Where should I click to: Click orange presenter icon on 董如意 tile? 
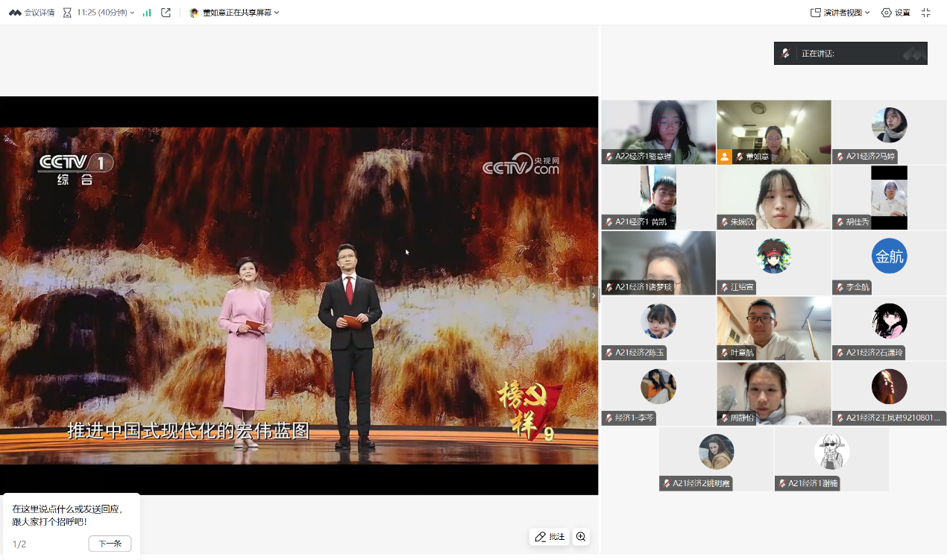click(x=724, y=157)
